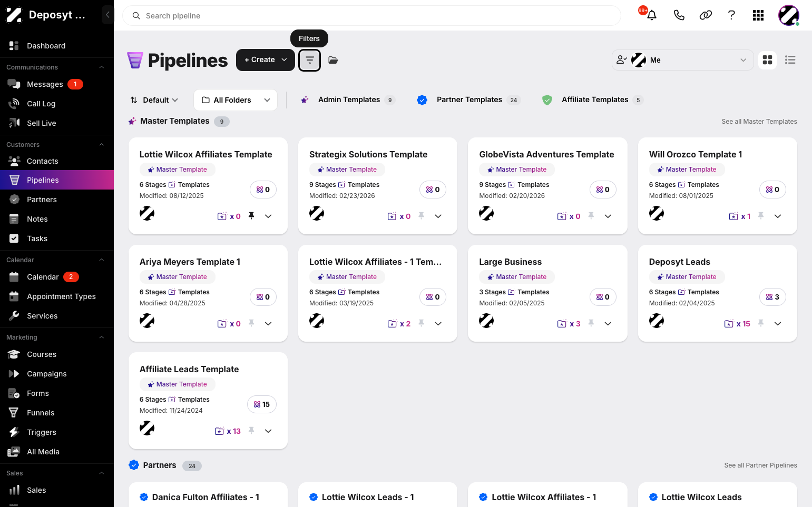This screenshot has height=507, width=812.
Task: Open the All Folders dropdown
Action: click(236, 100)
